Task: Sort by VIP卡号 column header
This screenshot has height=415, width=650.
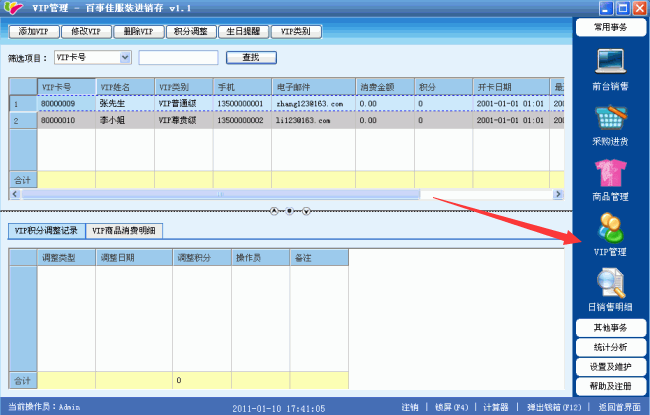Action: [67, 87]
